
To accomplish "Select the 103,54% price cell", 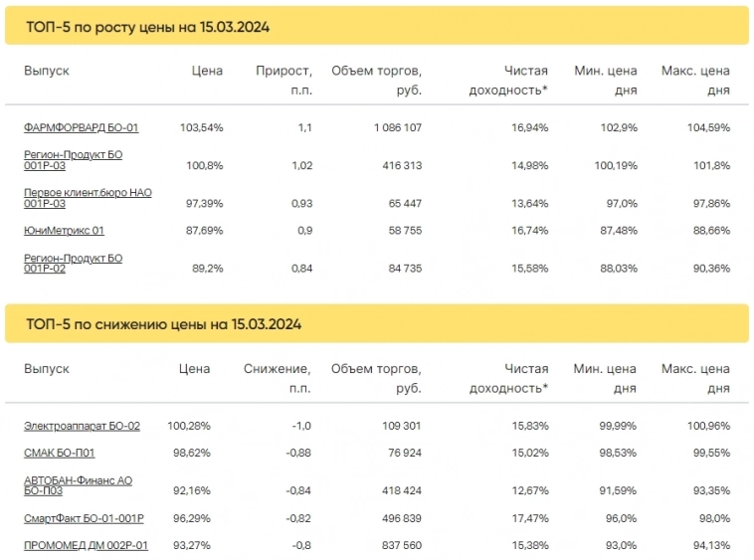I will click(x=201, y=127).
